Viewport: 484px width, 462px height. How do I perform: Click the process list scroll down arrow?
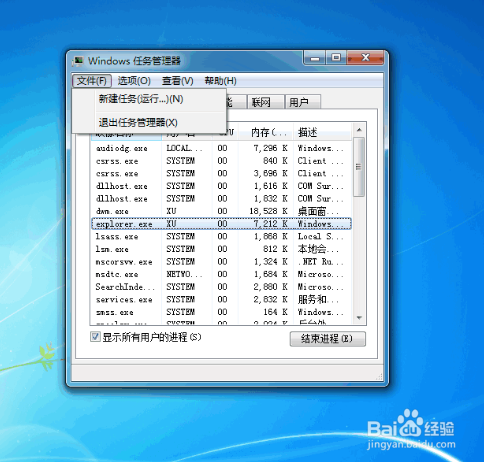tap(359, 318)
